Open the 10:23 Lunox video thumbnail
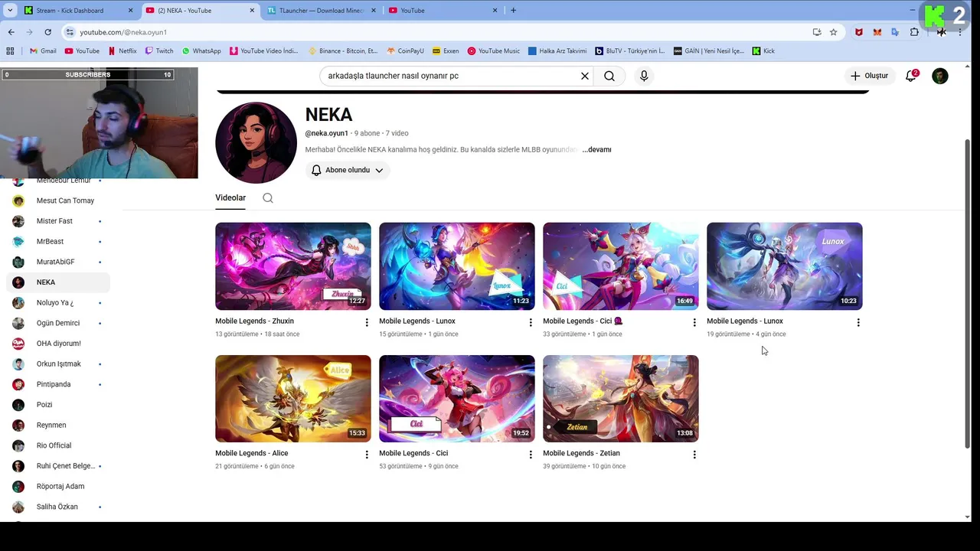The height and width of the screenshot is (551, 980). tap(785, 266)
